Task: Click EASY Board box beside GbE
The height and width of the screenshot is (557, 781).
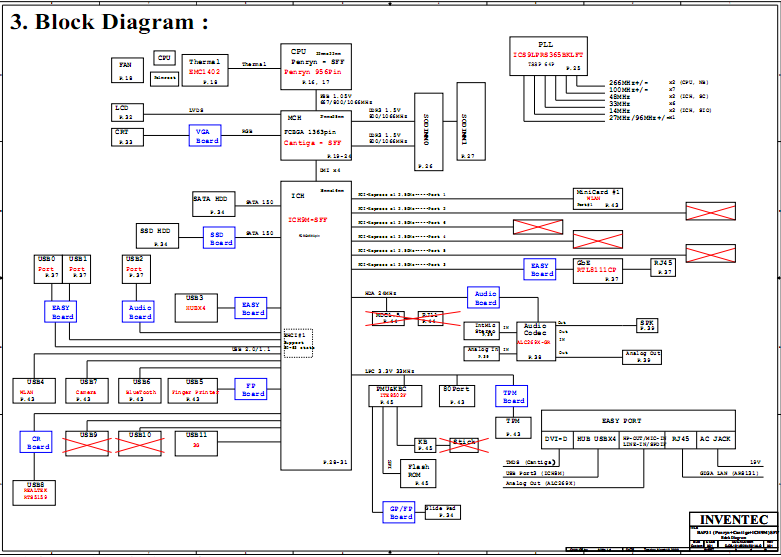Action: [x=540, y=270]
